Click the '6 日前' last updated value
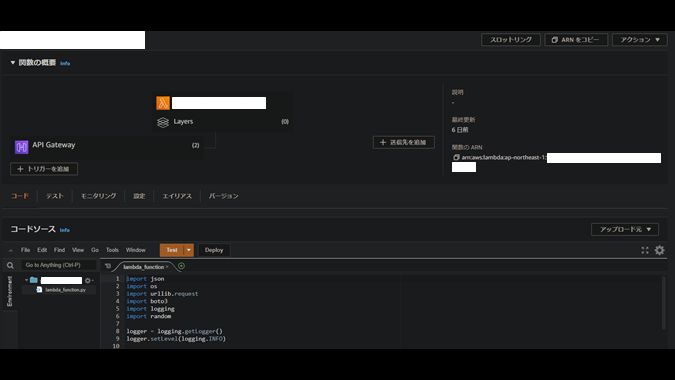Screen dimensions: 675x380 (x=460, y=130)
